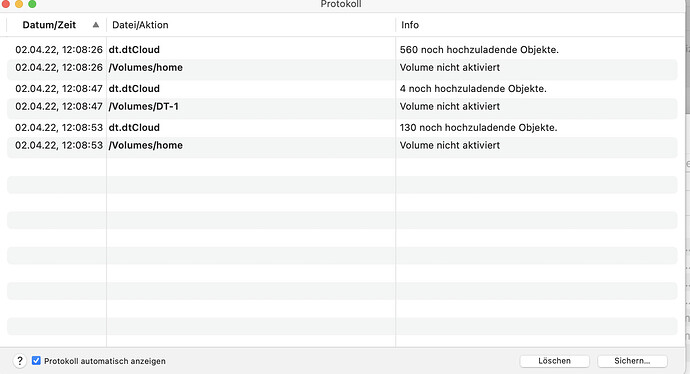Viewport: 690px width, 374px height.
Task: Toggle the Datum/Zeit sort arrow
Action: pos(95,25)
